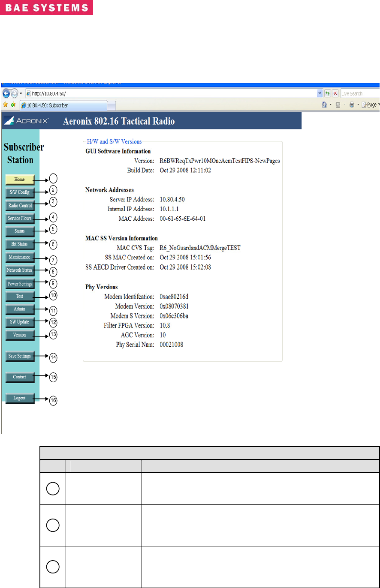Open the Radio Control page
This screenshot has width=380, height=588.
click(20, 205)
